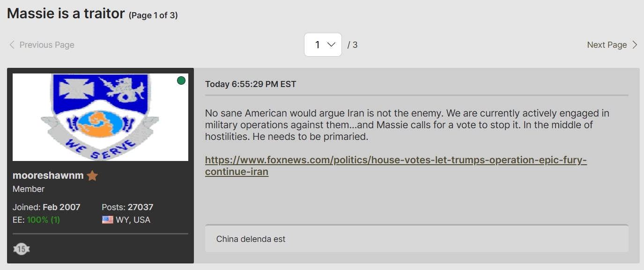This screenshot has height=270, width=644.
Task: Click the 15-year membership badge
Action: pos(22,249)
